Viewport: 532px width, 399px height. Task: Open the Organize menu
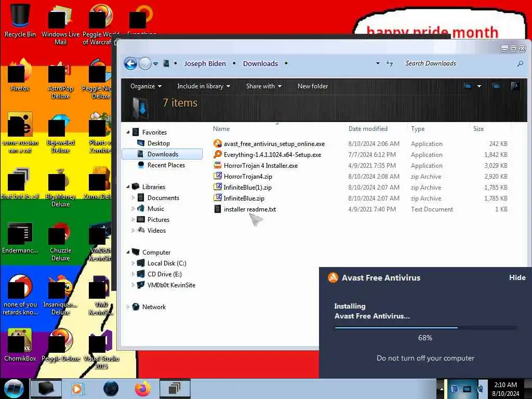click(146, 86)
